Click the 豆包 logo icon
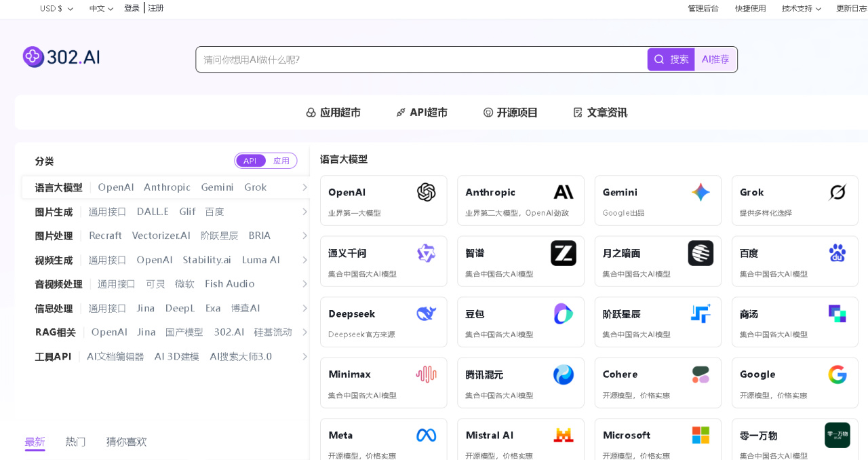The width and height of the screenshot is (868, 460). pyautogui.click(x=564, y=313)
